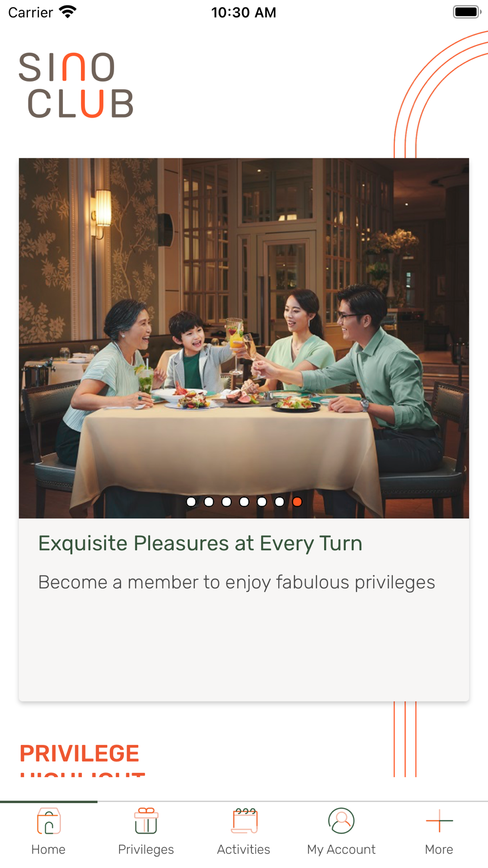This screenshot has height=868, width=488.
Task: Open the Privileges gift box icon
Action: pos(146,821)
